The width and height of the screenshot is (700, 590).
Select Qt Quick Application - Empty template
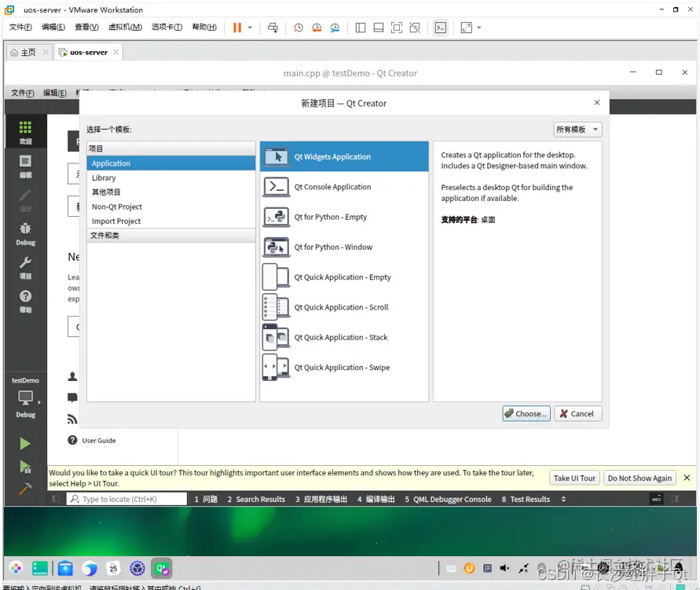[344, 277]
